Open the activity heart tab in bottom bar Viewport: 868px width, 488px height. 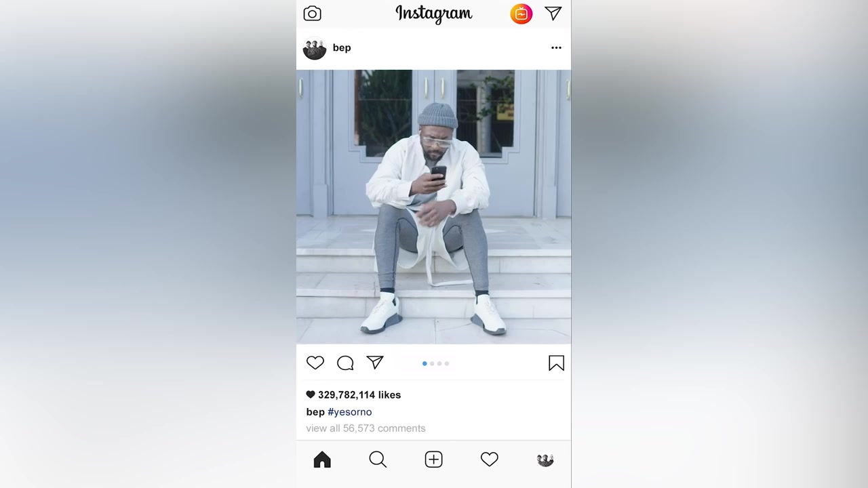pyautogui.click(x=489, y=460)
